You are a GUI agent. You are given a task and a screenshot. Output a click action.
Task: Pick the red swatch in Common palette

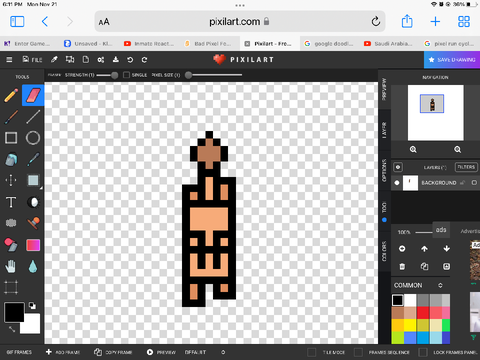pos(423,313)
